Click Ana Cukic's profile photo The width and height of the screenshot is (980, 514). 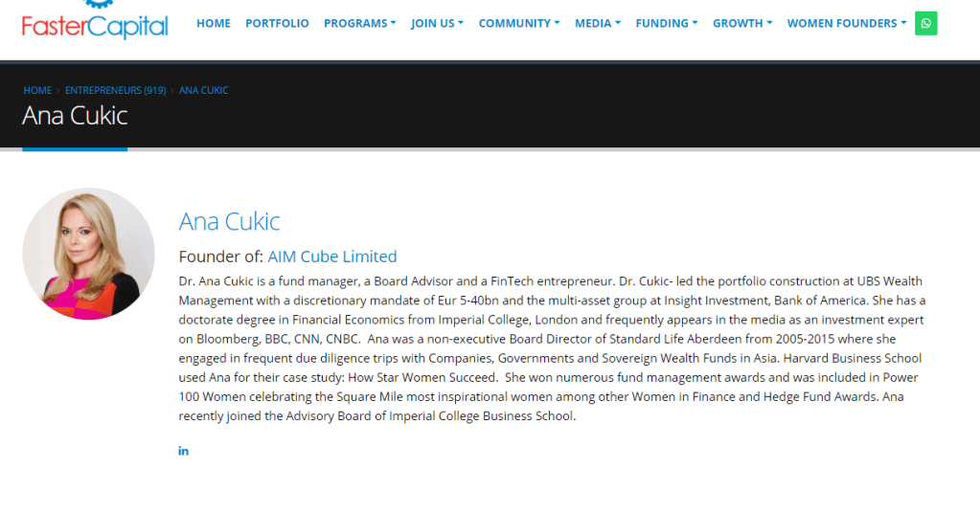[88, 254]
